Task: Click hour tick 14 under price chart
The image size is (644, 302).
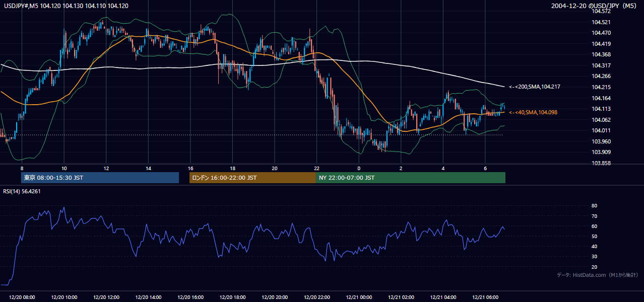Action: [x=148, y=169]
